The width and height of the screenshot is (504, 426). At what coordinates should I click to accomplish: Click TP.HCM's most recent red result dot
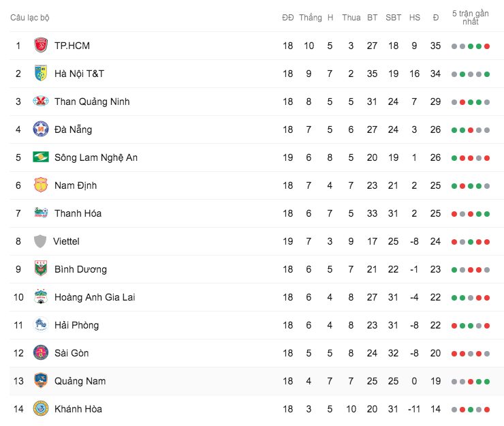[487, 46]
